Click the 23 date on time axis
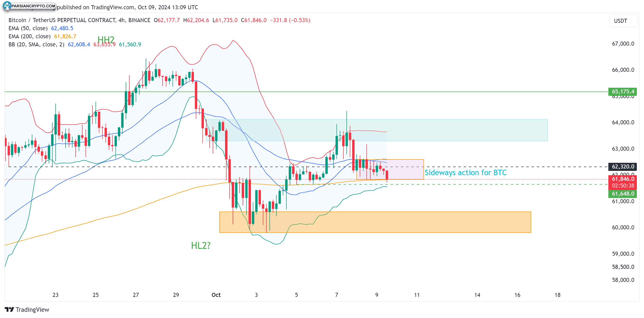Viewport: 644px width, 318px height. click(56, 295)
